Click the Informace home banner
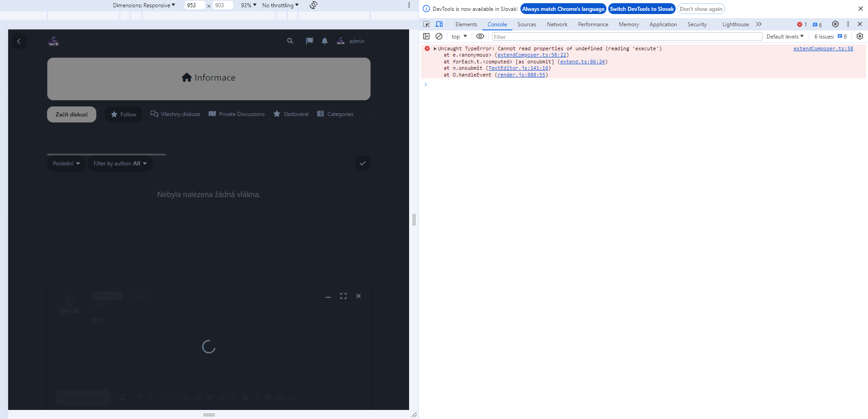The image size is (868, 419). [x=209, y=78]
